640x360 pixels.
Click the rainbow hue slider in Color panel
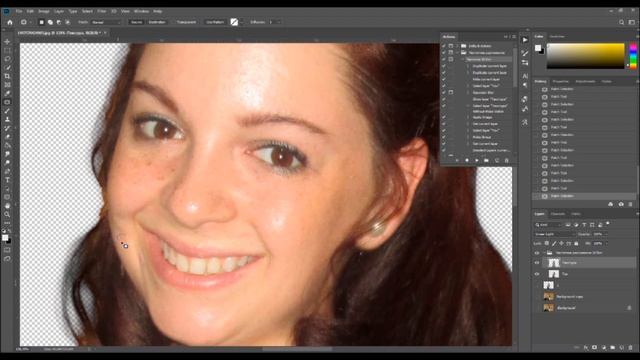pyautogui.click(x=633, y=55)
